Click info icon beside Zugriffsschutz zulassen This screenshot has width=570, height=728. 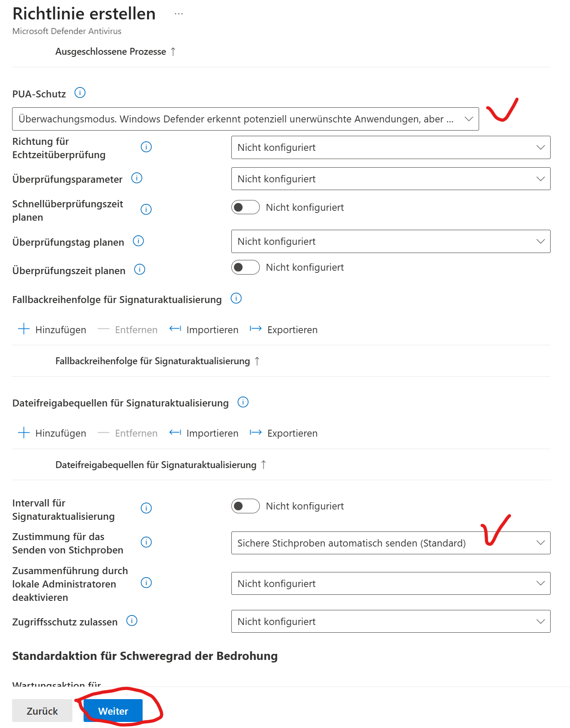(132, 621)
